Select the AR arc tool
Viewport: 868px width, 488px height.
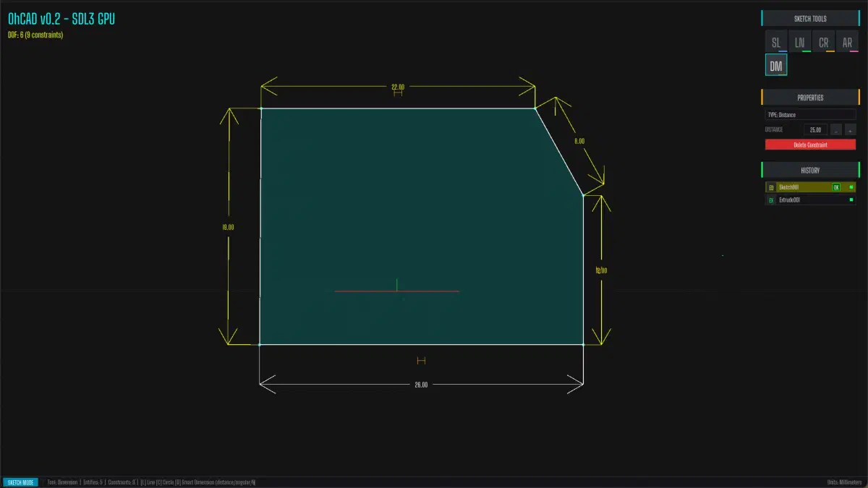(848, 42)
